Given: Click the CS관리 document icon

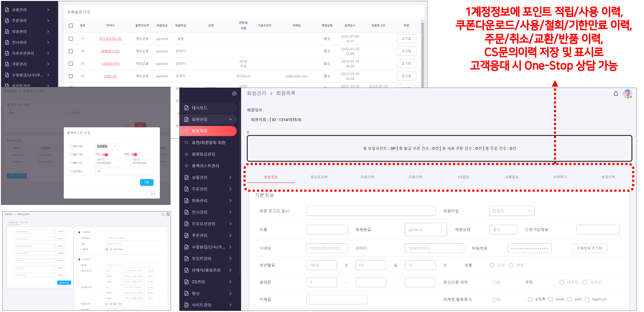Looking at the screenshot, I should (x=187, y=282).
